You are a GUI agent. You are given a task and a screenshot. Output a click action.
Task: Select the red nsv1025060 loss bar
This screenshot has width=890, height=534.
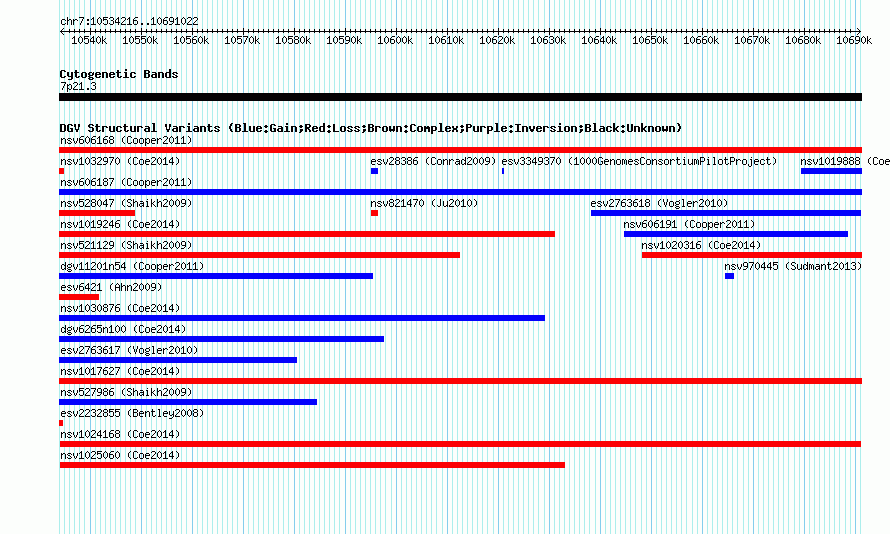(x=312, y=465)
